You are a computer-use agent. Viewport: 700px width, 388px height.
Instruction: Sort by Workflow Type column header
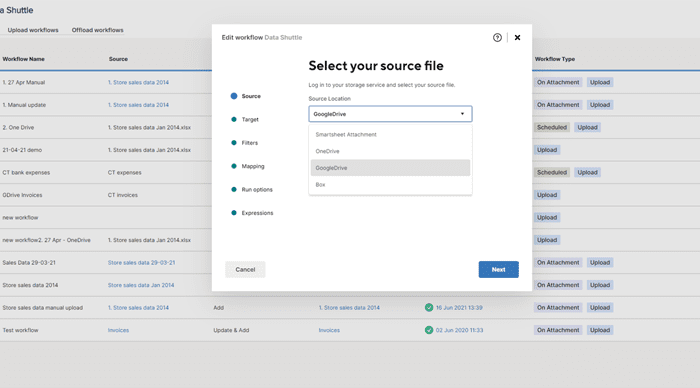point(555,59)
